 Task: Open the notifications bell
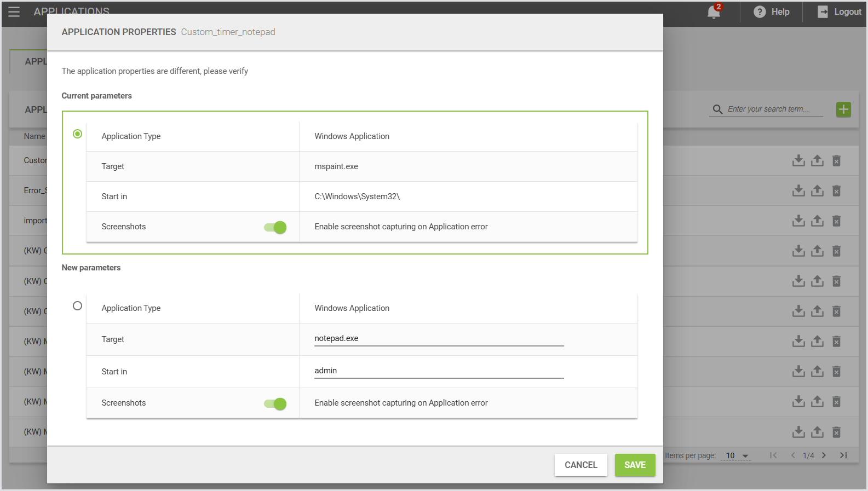[x=714, y=12]
